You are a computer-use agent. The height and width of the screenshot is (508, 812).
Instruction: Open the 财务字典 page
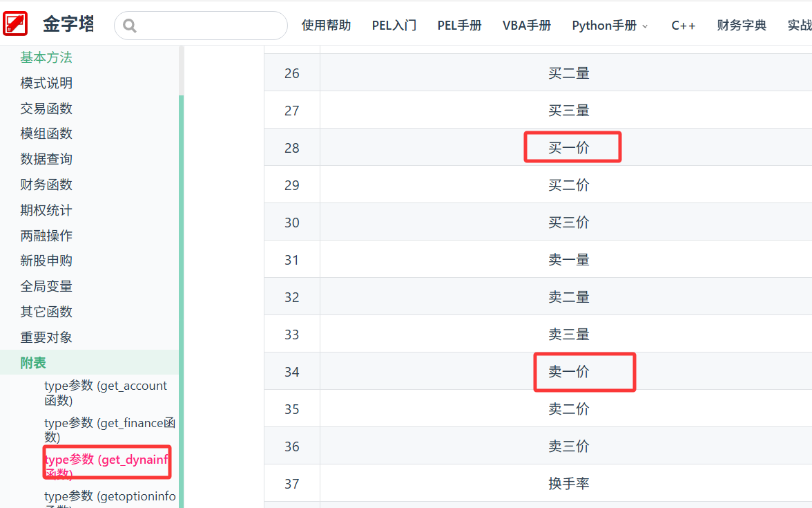pos(742,26)
